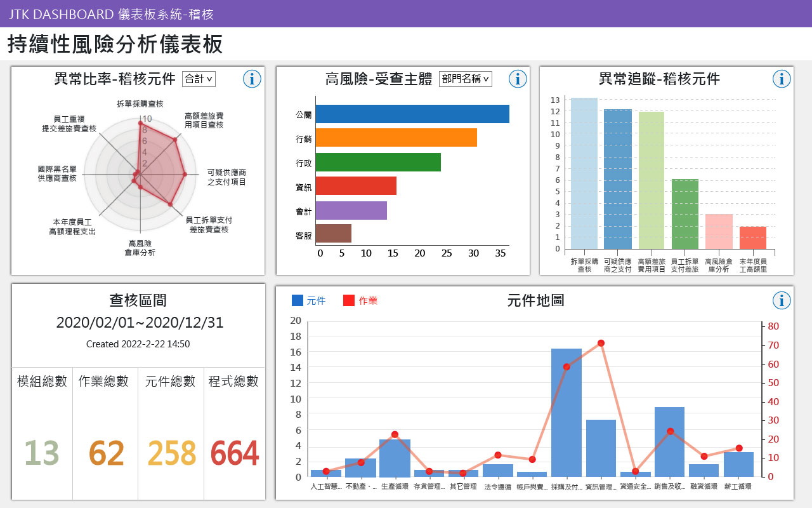Screen dimensions: 812x508
Task: Select the 拆單採購查核 bar
Action: (582, 171)
